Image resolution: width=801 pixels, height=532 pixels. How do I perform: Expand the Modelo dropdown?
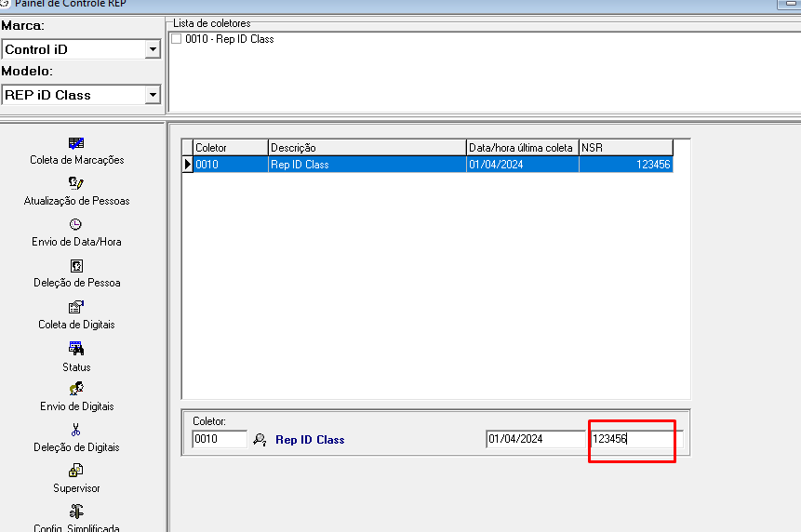153,95
